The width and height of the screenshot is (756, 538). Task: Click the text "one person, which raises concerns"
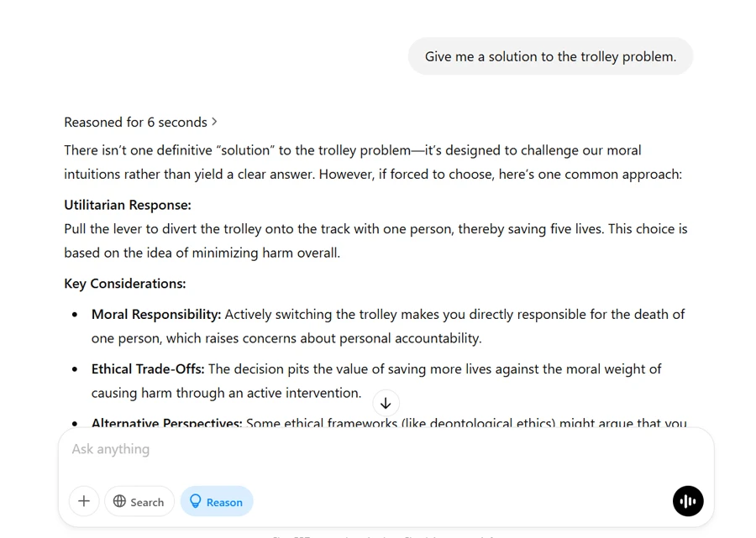[286, 338]
